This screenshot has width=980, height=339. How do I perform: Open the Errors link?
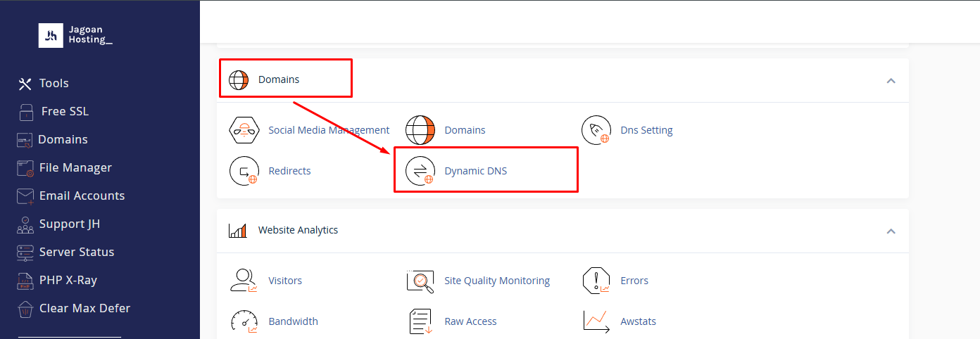tap(634, 281)
